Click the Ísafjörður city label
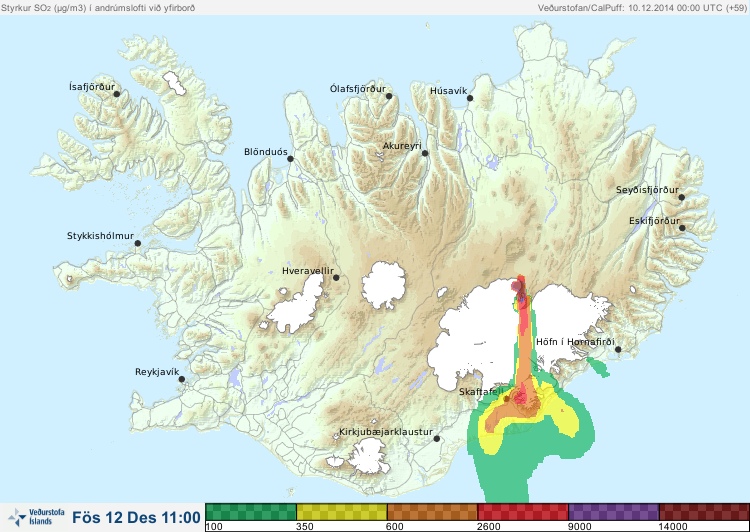This screenshot has width=750, height=532. [x=92, y=87]
